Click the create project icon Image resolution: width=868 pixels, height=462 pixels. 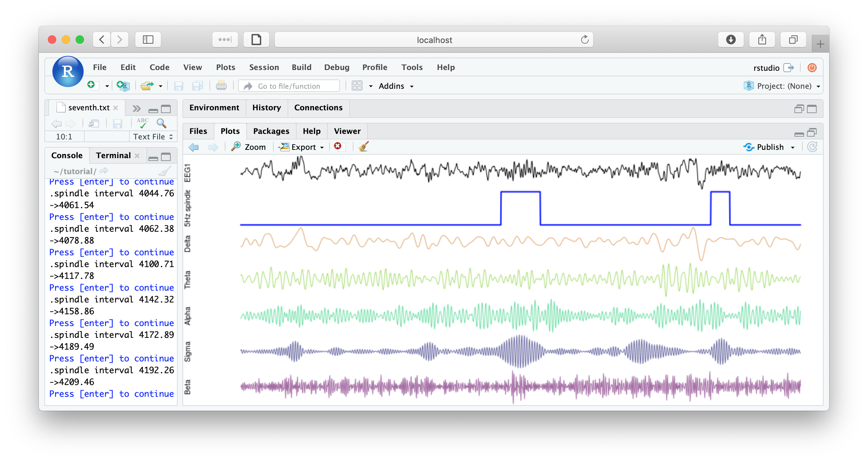pyautogui.click(x=123, y=86)
